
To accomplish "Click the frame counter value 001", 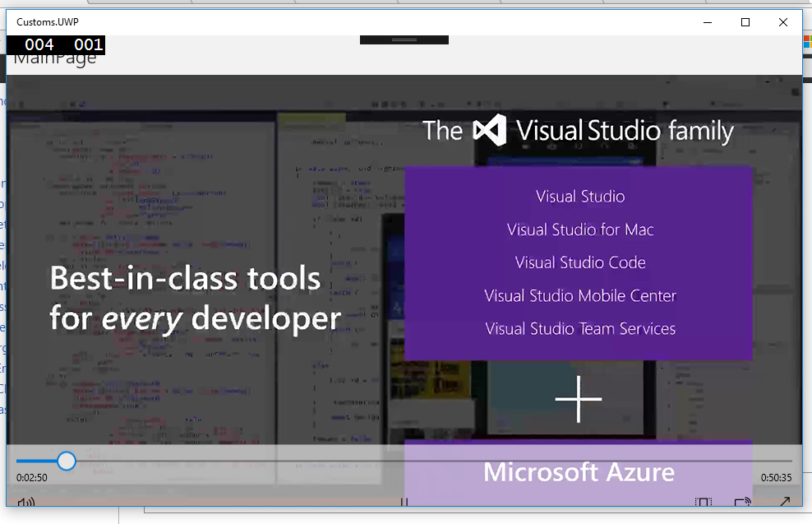I will coord(88,44).
